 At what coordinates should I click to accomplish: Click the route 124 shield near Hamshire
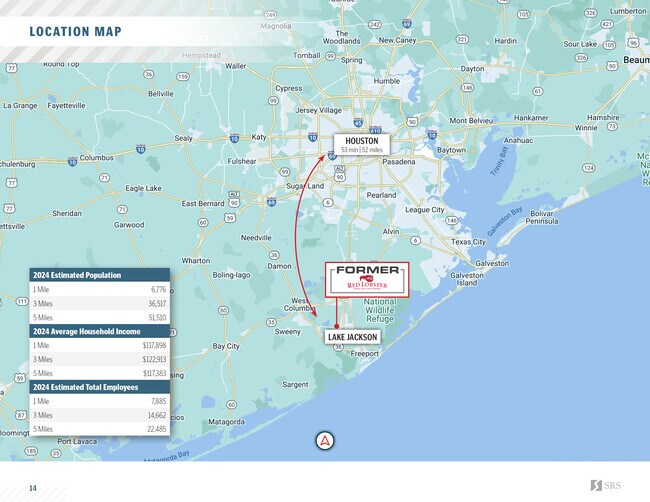(x=589, y=167)
